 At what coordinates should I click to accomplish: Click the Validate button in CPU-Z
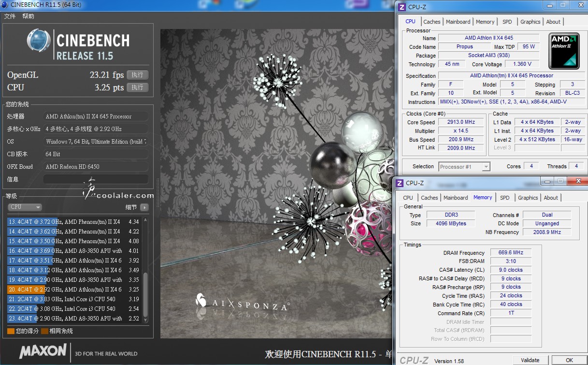point(530,360)
